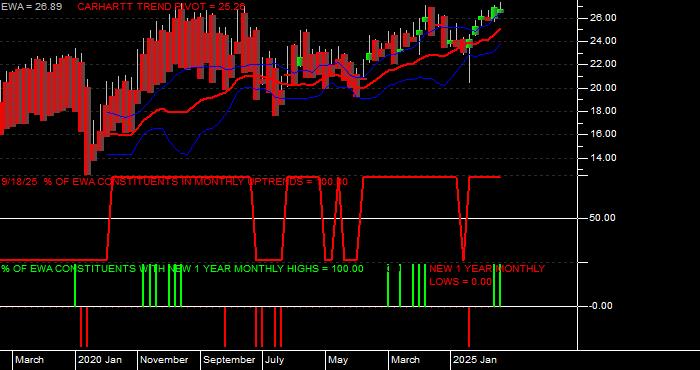Viewport: 700px width, 370px height.
Task: Select the March label just before 2025 Jan
Action: click(x=406, y=360)
